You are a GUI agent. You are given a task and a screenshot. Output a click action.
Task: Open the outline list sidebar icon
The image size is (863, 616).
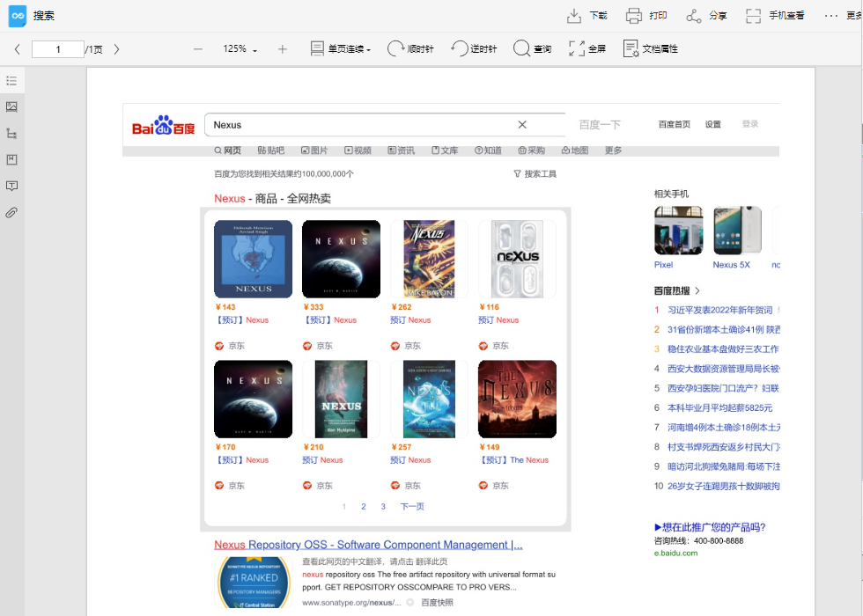11,81
